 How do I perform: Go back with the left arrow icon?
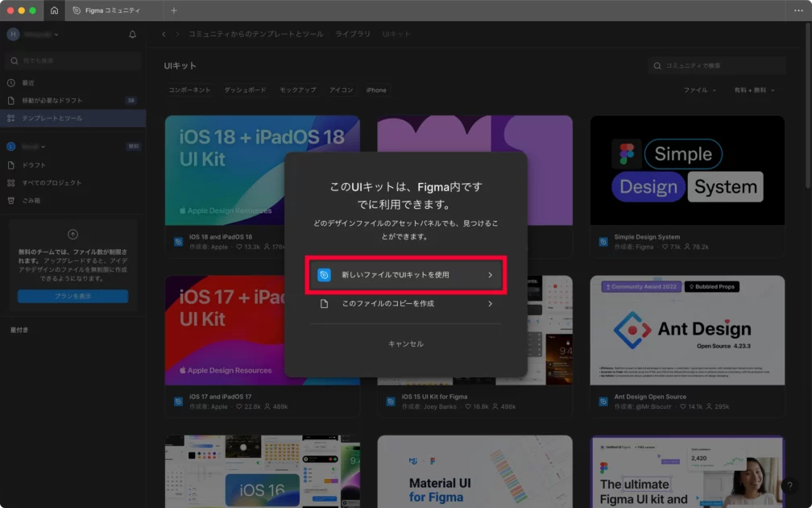click(x=164, y=35)
